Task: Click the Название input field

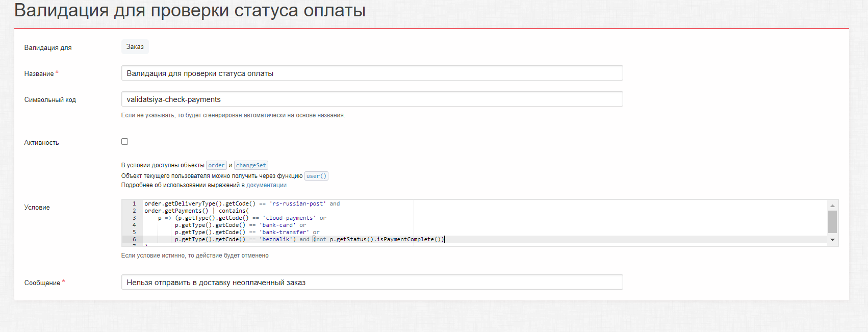Action: 372,73
